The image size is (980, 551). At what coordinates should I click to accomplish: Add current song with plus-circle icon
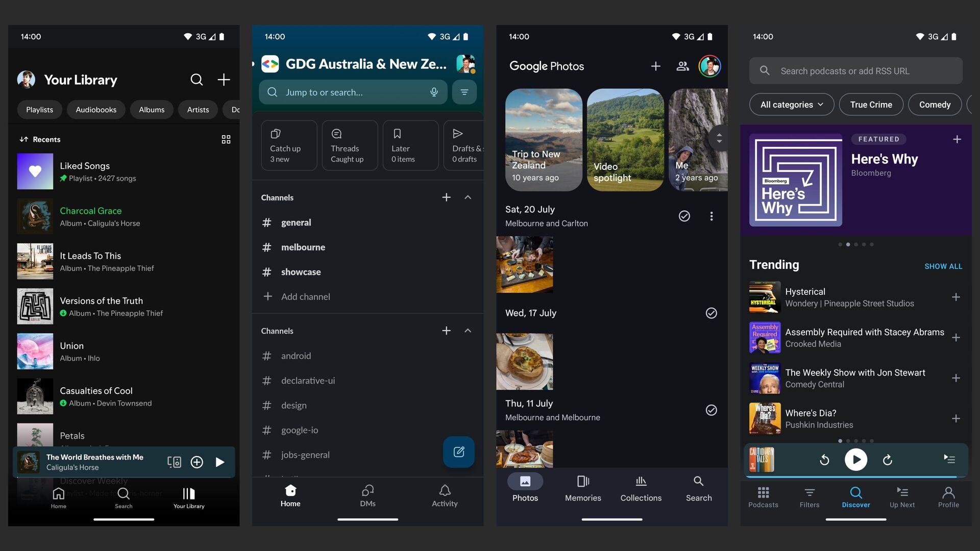coord(197,462)
